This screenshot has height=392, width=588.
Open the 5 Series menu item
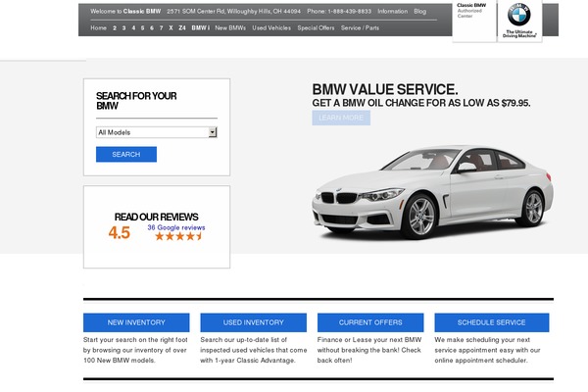tap(142, 28)
